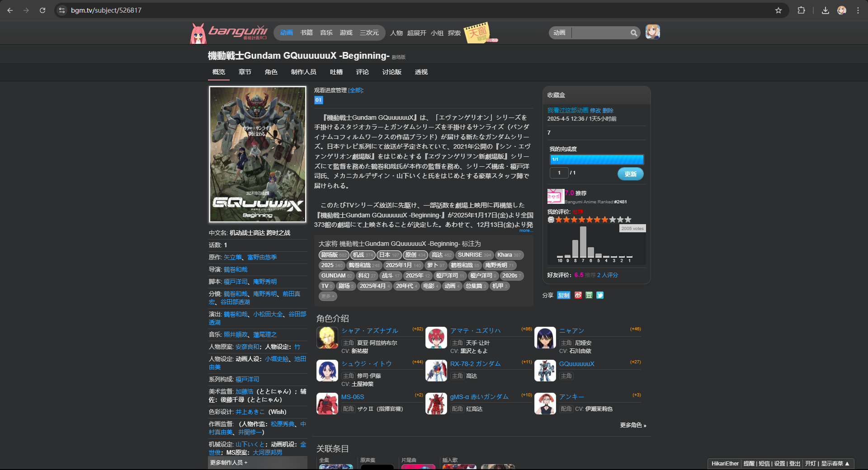Viewport: 868px width, 470px height.
Task: Open シャア・アズナブル character avatar
Action: (x=327, y=338)
